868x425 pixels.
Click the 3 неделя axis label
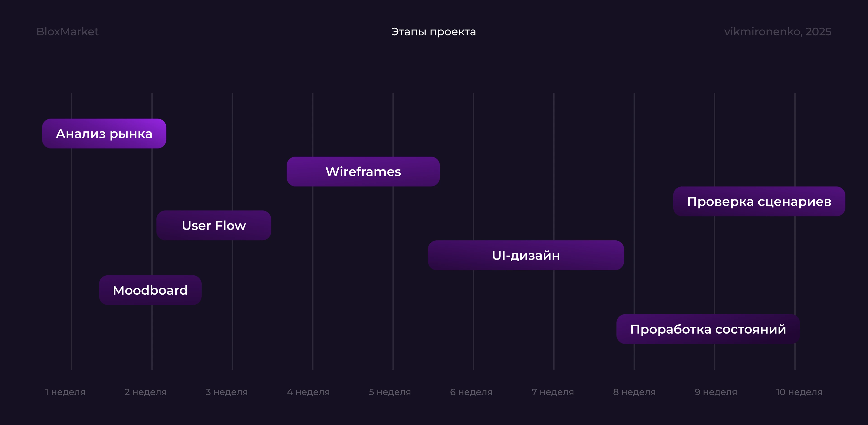227,392
